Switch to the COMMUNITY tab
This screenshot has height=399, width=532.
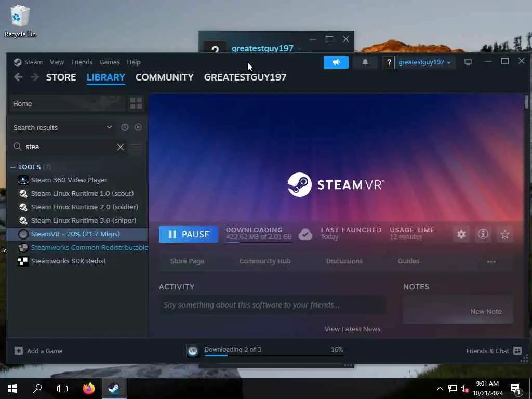(x=165, y=77)
